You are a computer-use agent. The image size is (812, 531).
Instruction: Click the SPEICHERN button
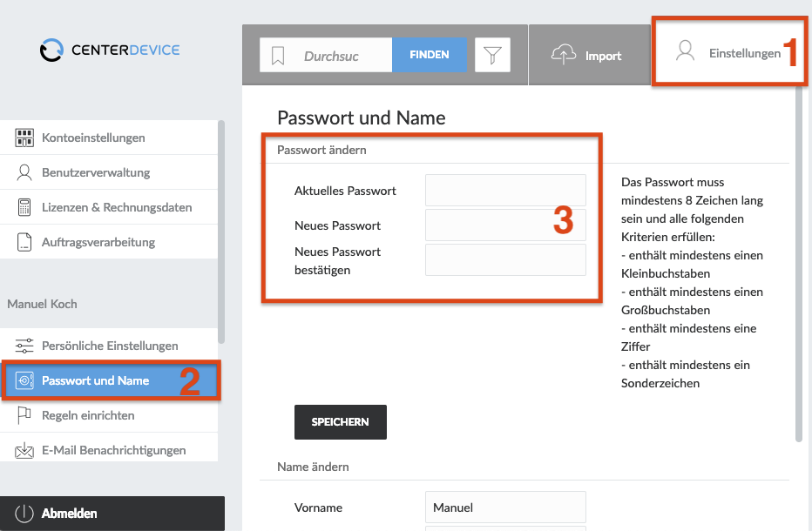[341, 422]
